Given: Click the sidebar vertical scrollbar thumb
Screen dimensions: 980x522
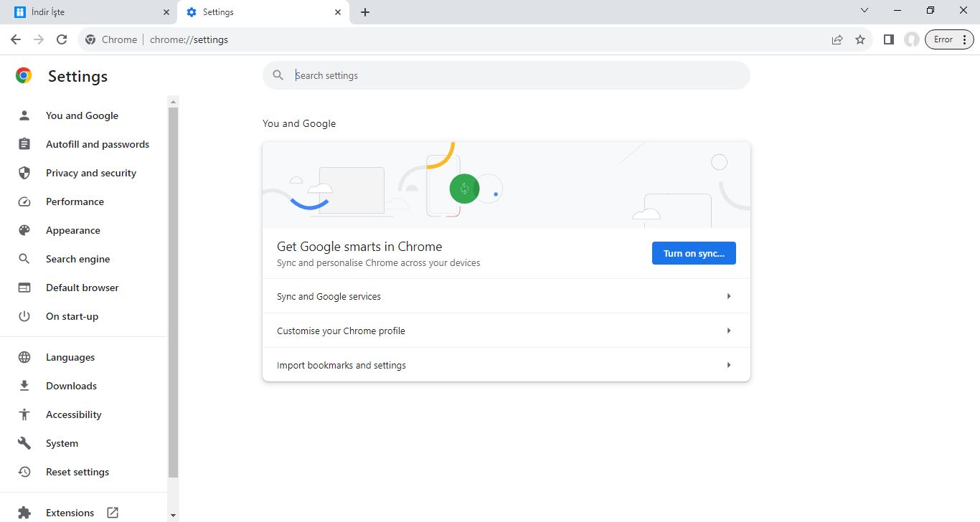Looking at the screenshot, I should point(173,293).
